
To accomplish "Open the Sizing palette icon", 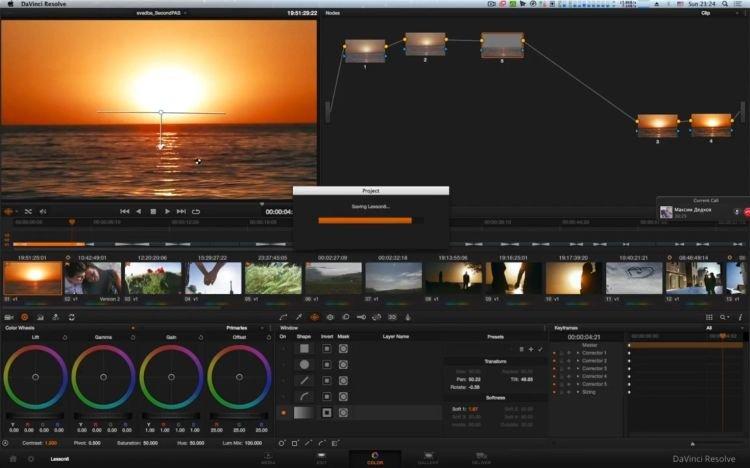I will (377, 317).
